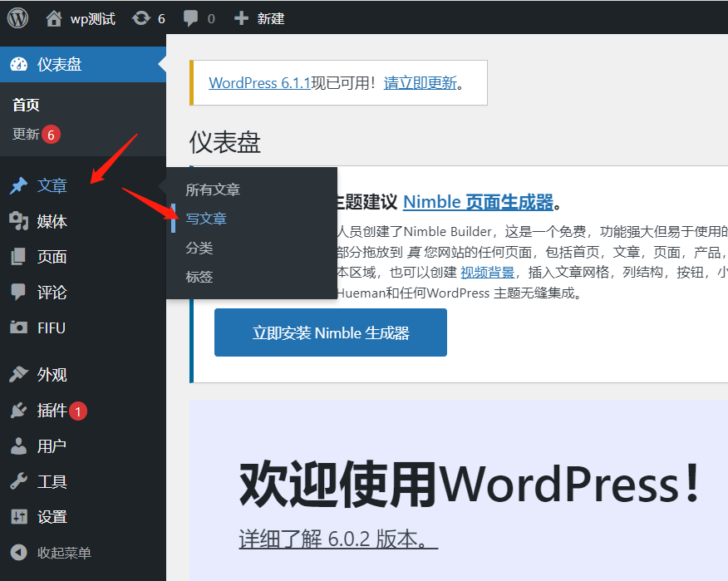Click the plus icon next to 新建
This screenshot has width=728, height=581.
[x=242, y=18]
